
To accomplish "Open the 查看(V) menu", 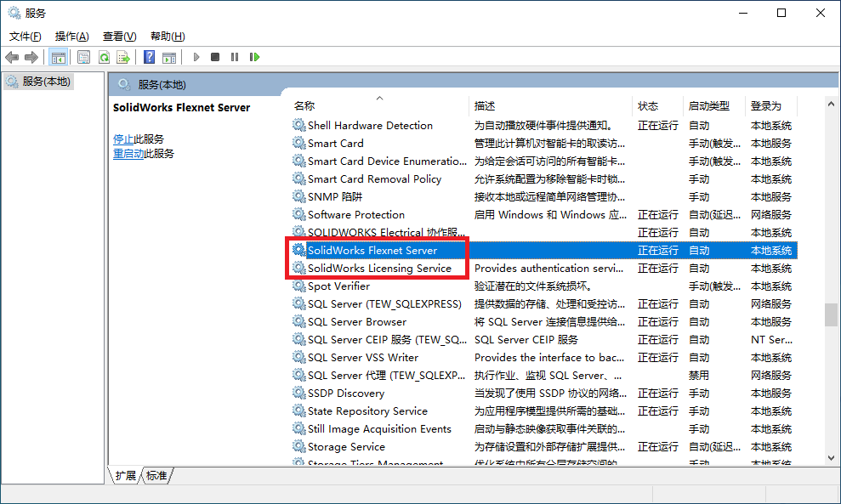I will click(120, 36).
